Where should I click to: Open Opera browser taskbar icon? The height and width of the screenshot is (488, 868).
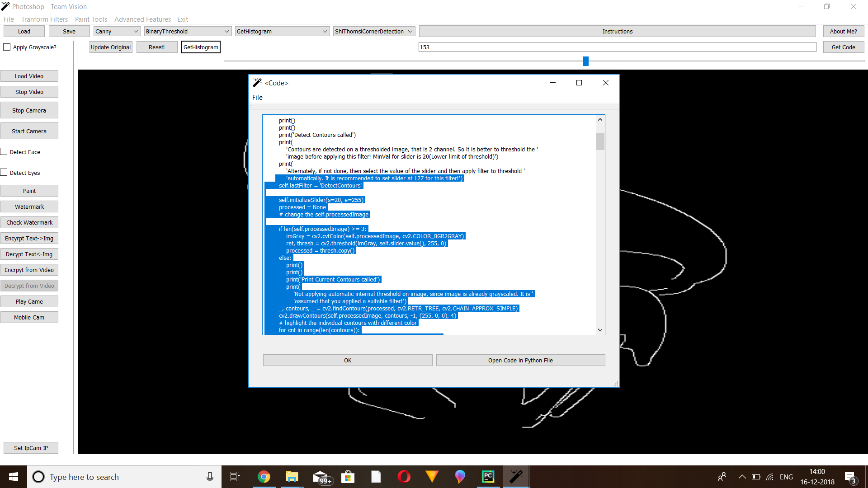(404, 477)
